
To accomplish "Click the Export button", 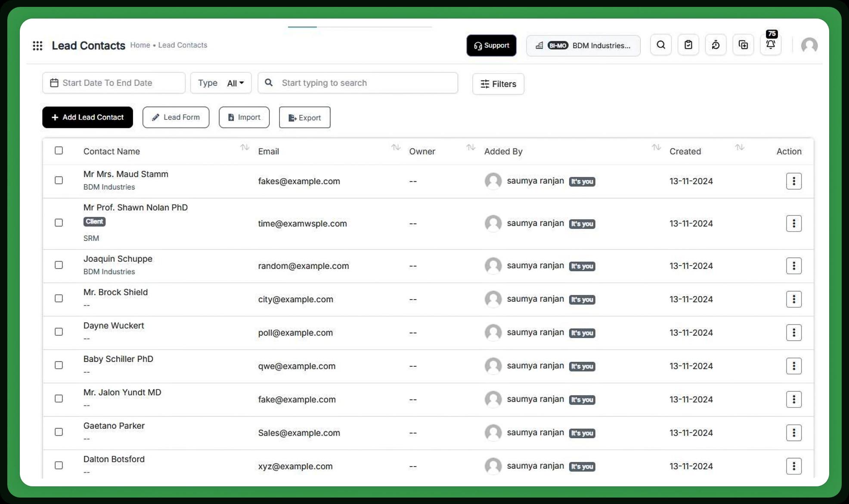I will click(x=304, y=117).
